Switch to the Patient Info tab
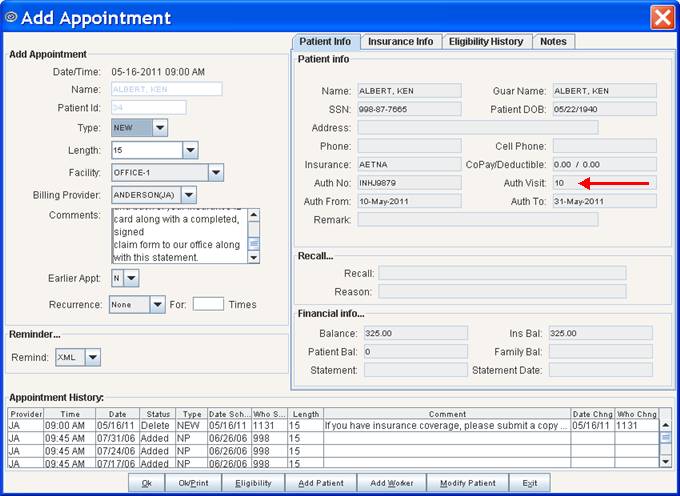 (x=325, y=42)
